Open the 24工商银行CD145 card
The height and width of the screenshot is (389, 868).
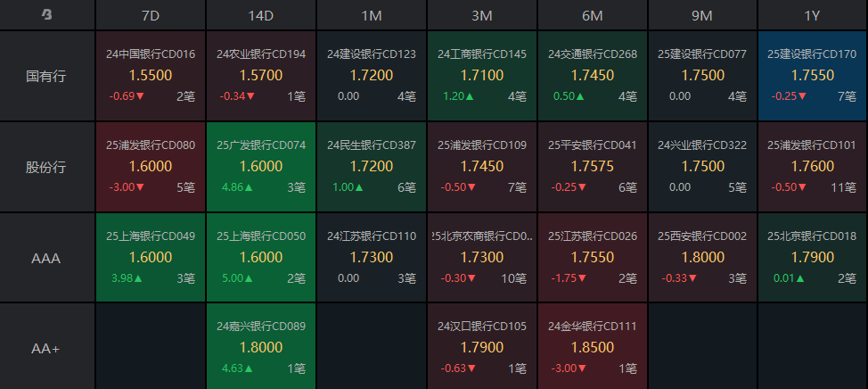tap(481, 76)
